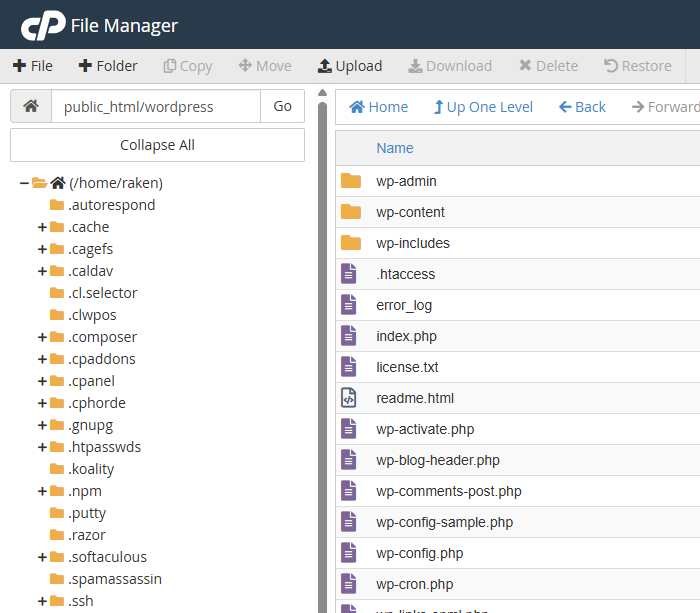The height and width of the screenshot is (613, 700).
Task: Click the tree pane scroll-up arrow
Action: click(x=322, y=93)
